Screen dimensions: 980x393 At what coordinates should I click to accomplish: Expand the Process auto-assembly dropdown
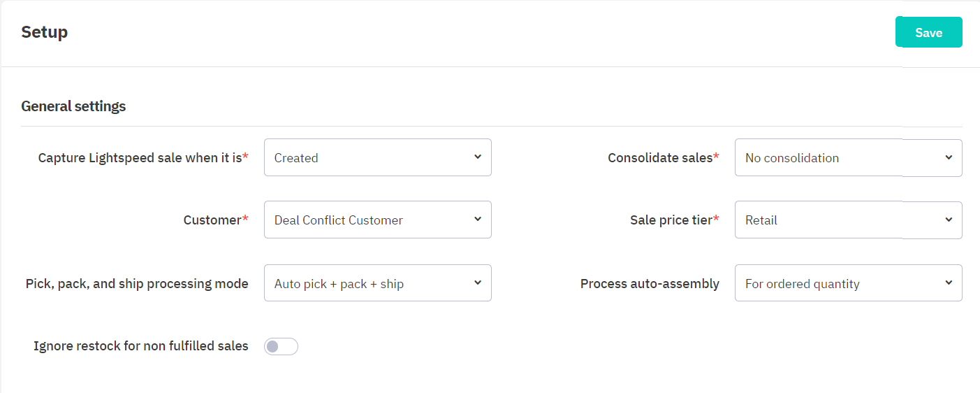[x=848, y=283]
